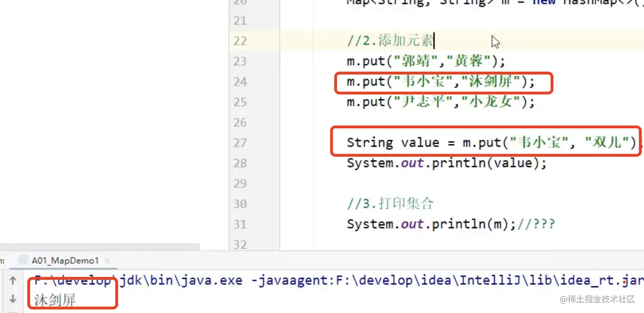Click the java.exe command line in console
This screenshot has width=644, height=313.
click(339, 281)
